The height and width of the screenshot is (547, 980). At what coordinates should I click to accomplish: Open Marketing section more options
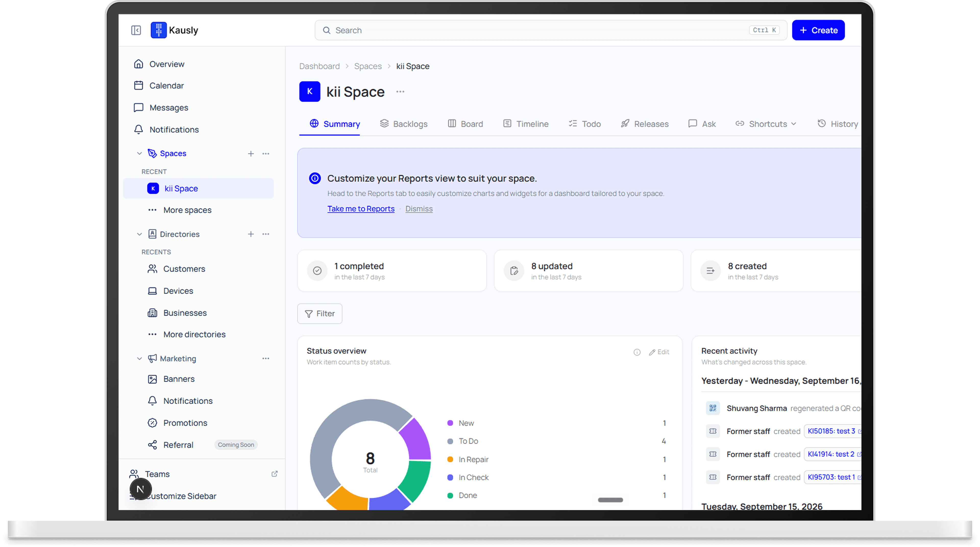[265, 359]
